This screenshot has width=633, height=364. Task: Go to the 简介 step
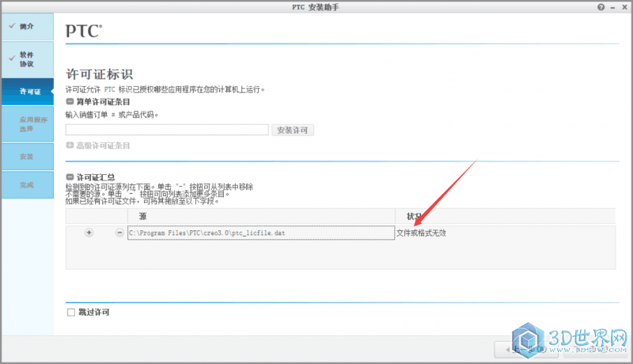click(28, 27)
